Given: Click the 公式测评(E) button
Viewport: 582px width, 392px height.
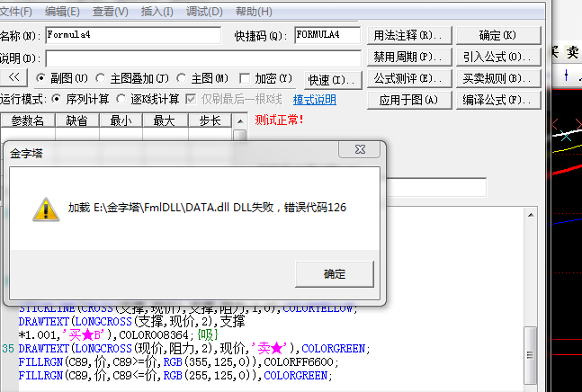Looking at the screenshot, I should (409, 78).
